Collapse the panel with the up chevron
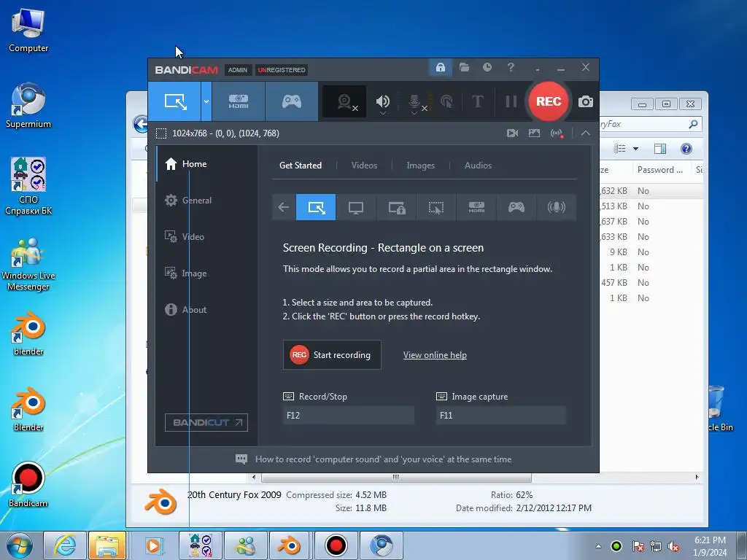The height and width of the screenshot is (560, 747). [x=586, y=133]
